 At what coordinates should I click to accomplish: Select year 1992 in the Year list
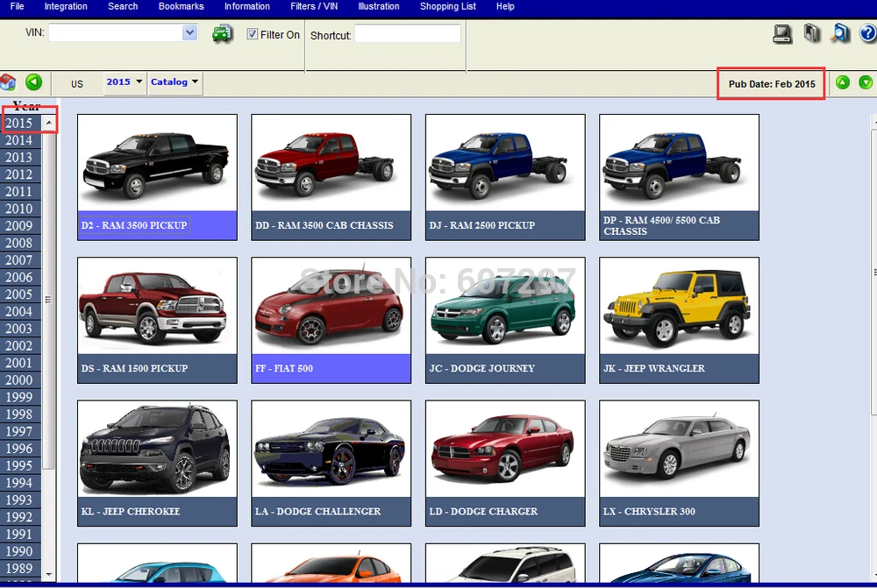19,517
